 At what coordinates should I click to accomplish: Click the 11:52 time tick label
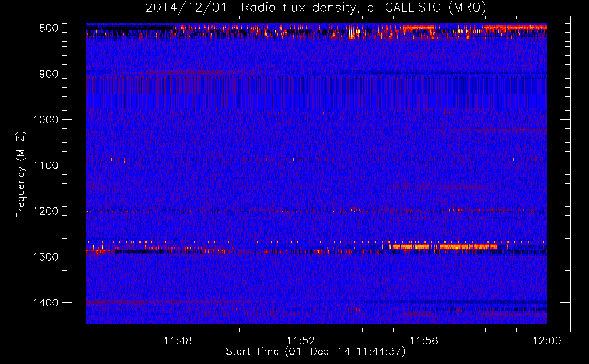301,341
